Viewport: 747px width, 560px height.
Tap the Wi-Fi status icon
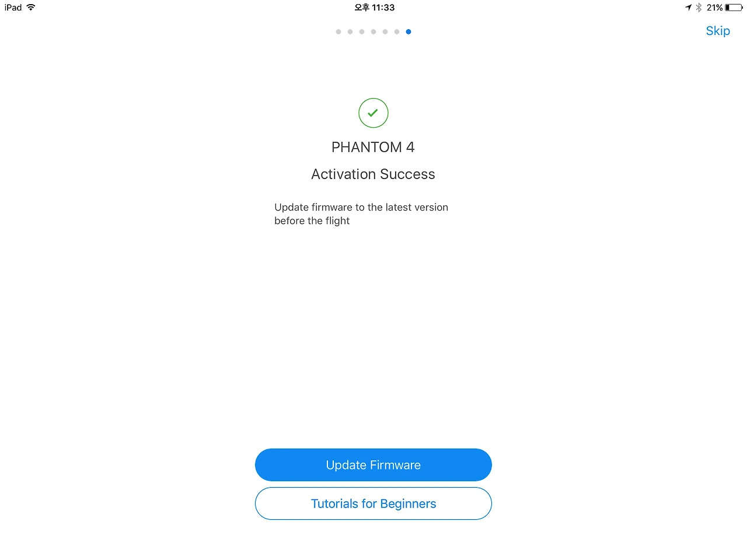pos(31,8)
